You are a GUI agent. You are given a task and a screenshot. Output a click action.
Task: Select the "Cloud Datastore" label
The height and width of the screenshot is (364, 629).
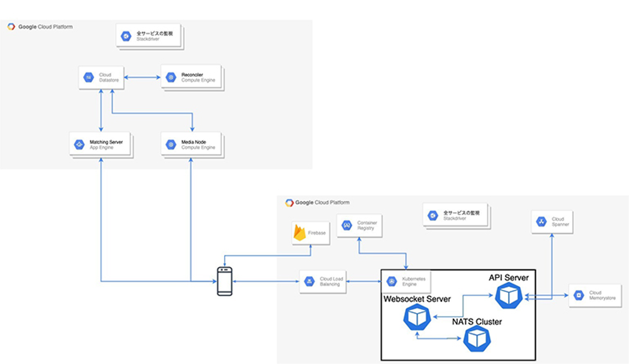[109, 78]
